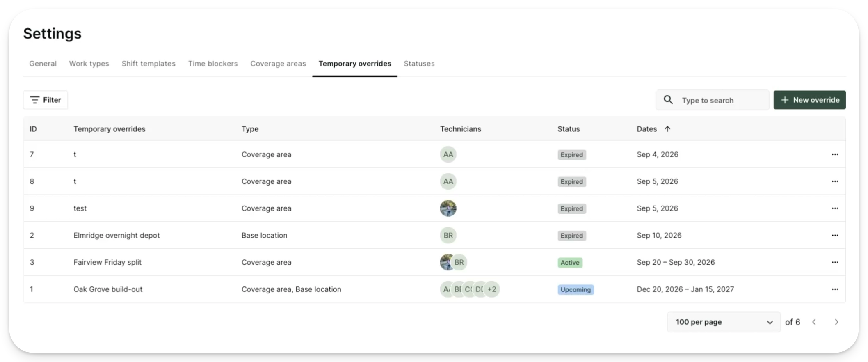Switch to the General tab
This screenshot has width=868, height=362.
[43, 64]
